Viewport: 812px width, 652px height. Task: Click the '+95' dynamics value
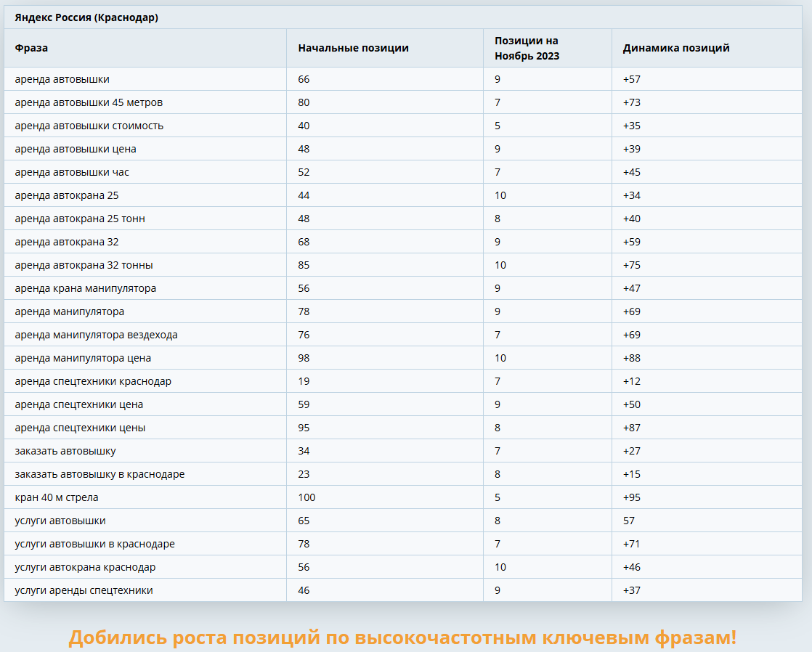pos(631,497)
